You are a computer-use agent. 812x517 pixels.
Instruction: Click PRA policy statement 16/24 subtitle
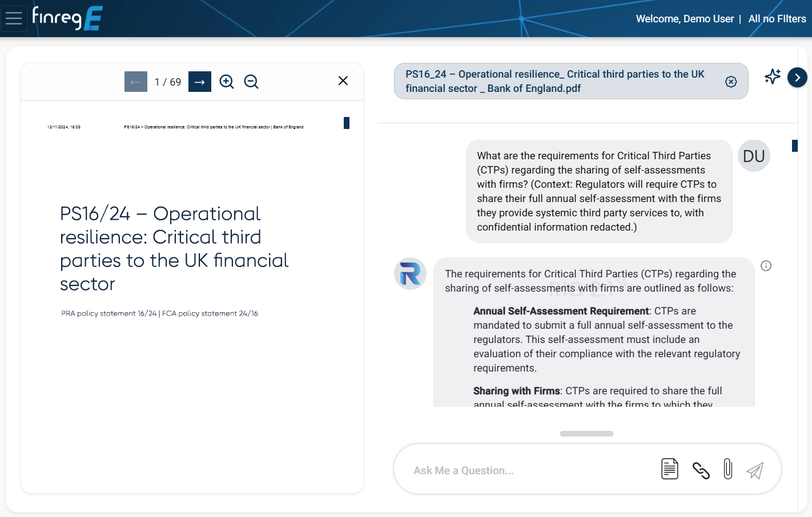click(159, 313)
